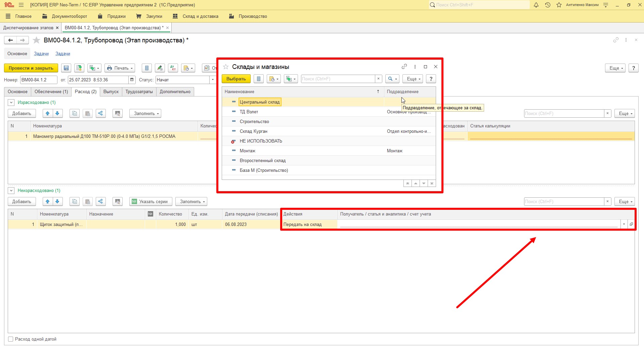Open Получатель field dropdown arrow
This screenshot has width=644, height=349.
(624, 224)
